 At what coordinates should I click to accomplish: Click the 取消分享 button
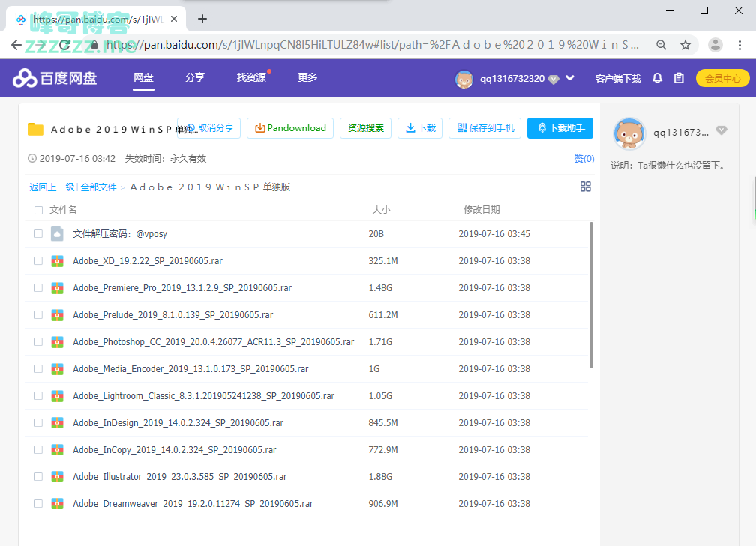(208, 128)
